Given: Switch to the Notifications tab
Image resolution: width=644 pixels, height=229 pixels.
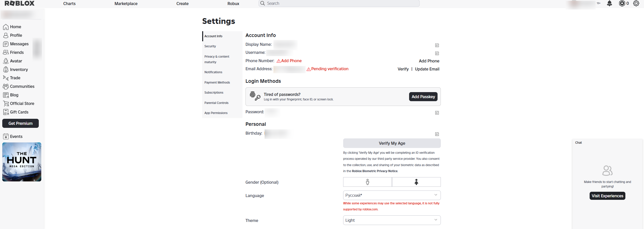Looking at the screenshot, I should (x=222, y=72).
